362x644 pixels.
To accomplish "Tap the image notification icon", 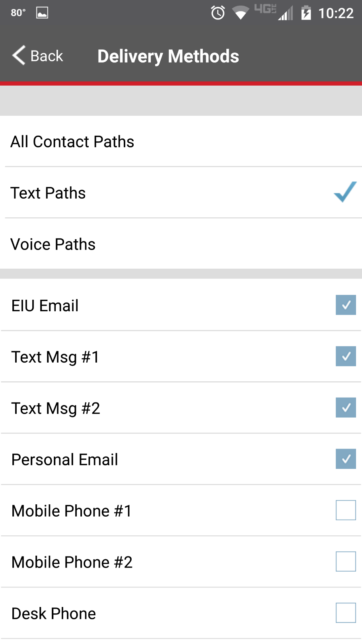I will tap(42, 13).
